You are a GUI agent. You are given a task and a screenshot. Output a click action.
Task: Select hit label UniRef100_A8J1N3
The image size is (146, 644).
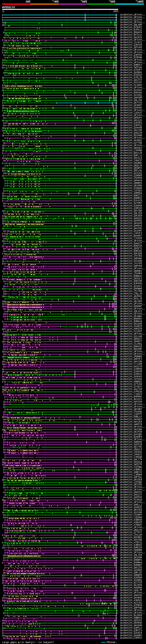131,301
